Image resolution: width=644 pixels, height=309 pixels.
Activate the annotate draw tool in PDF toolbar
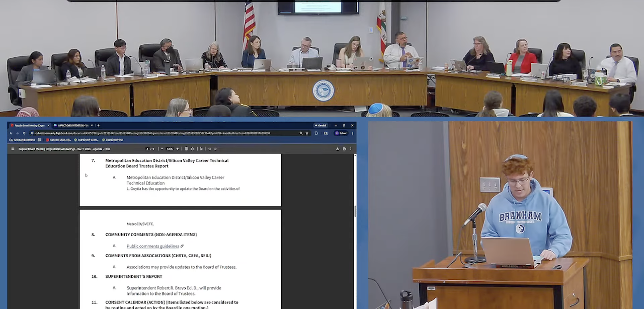coord(201,149)
